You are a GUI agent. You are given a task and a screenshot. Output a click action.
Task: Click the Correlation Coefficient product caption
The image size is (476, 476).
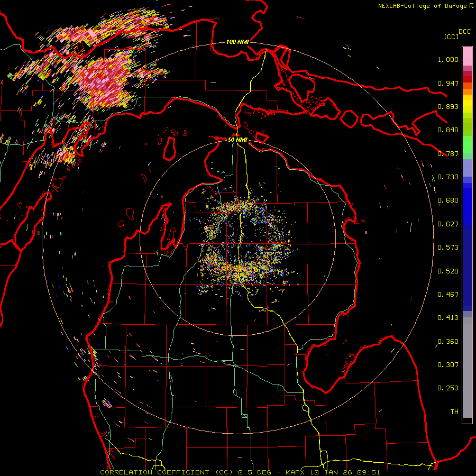tap(167, 472)
